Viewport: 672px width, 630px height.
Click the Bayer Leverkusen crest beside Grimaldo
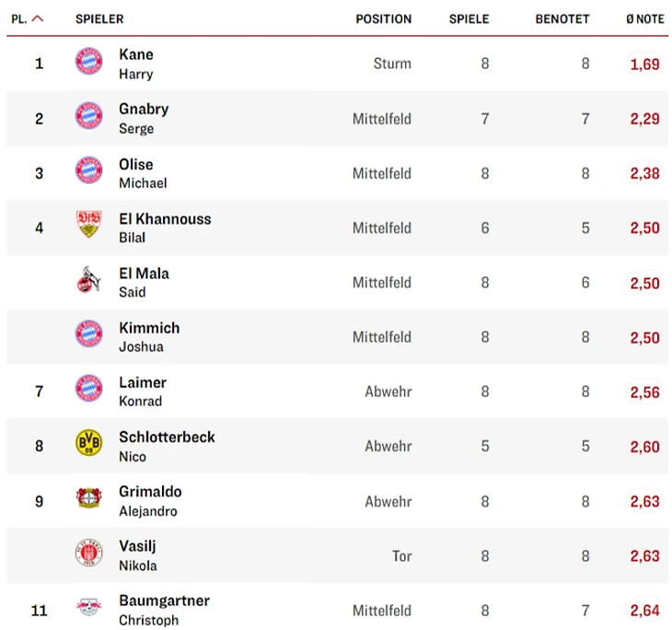coord(89,500)
